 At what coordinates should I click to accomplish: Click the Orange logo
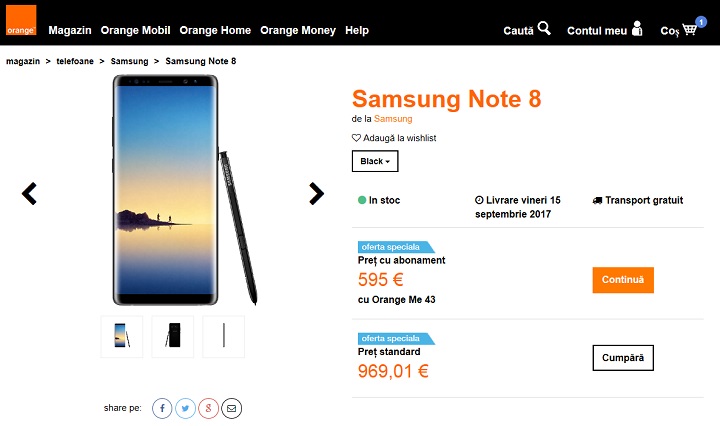click(x=21, y=21)
